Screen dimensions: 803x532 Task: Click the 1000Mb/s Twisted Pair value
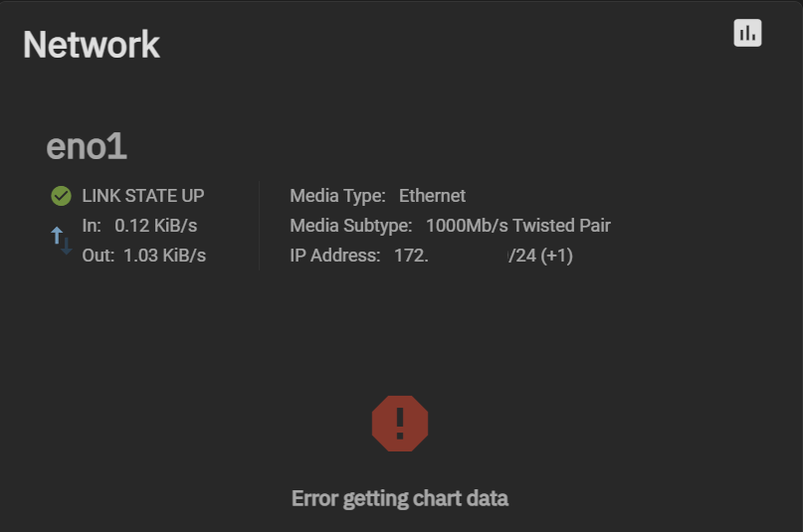(517, 226)
